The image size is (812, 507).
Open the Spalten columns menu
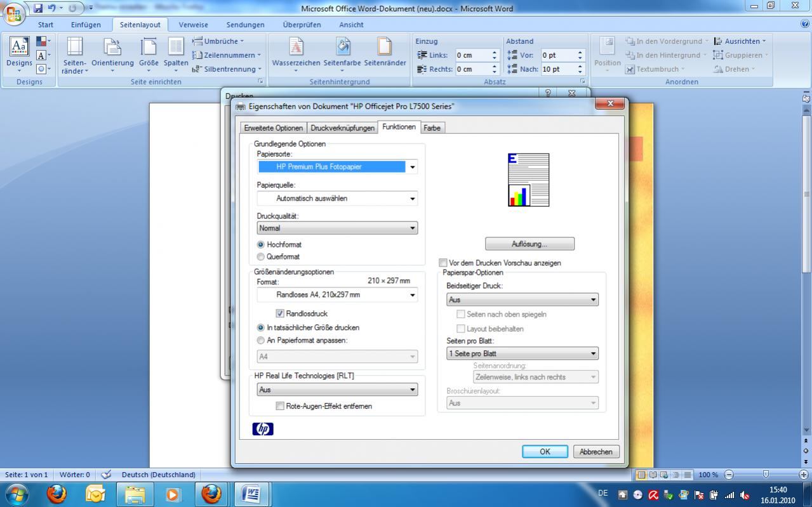[176, 55]
